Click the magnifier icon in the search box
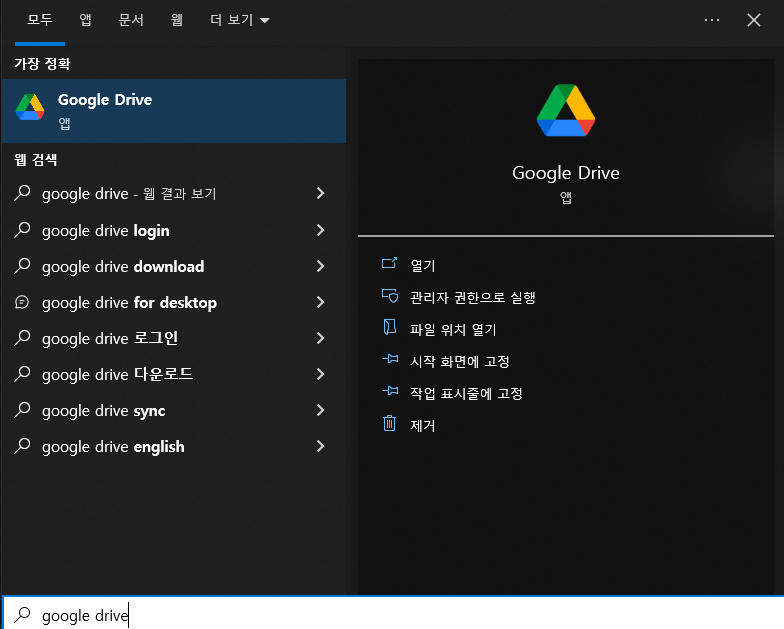The height and width of the screenshot is (629, 784). click(22, 614)
